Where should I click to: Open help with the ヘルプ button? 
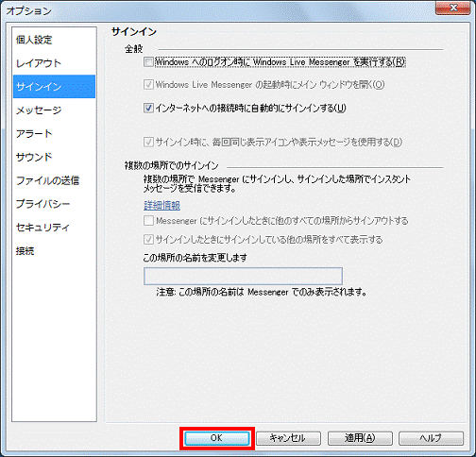click(x=431, y=438)
